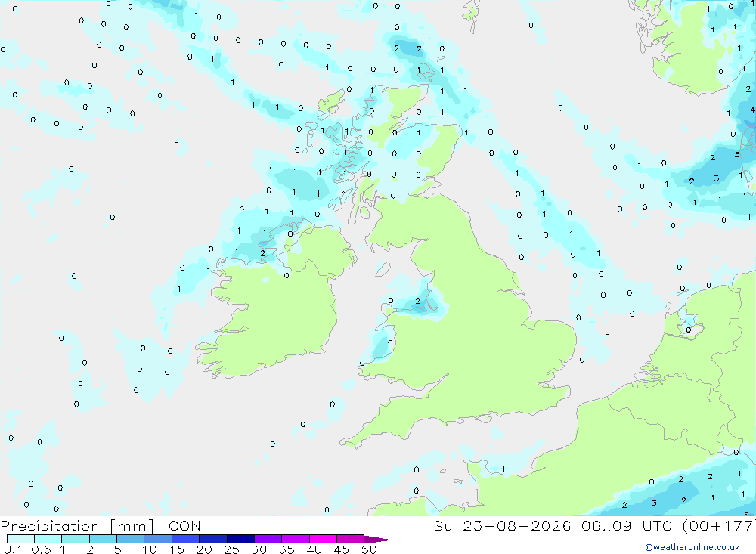Screen dimensions: 756x554
Task: Choose the 2–5 mm legend swatch
Action: click(x=103, y=539)
